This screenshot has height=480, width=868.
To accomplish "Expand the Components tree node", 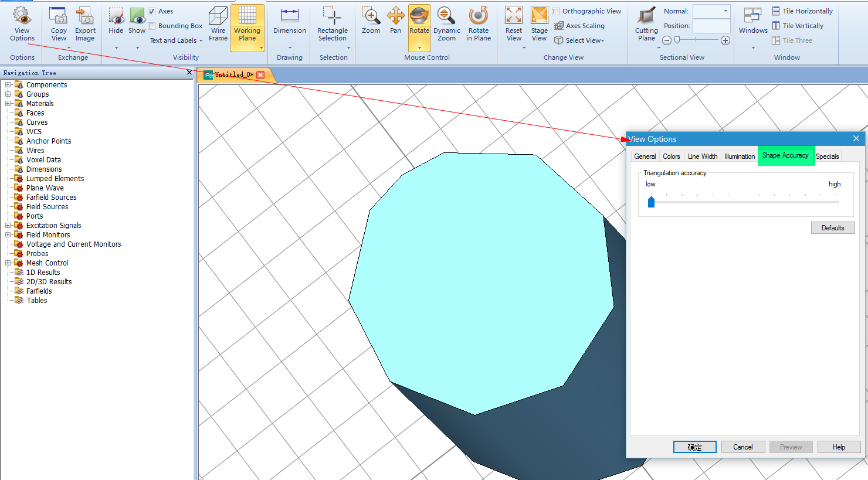I will coord(8,85).
